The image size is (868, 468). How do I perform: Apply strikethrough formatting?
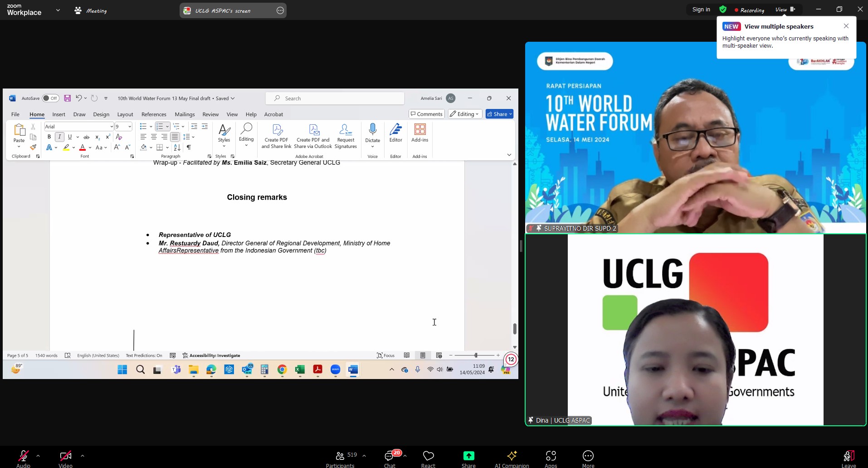tap(86, 137)
